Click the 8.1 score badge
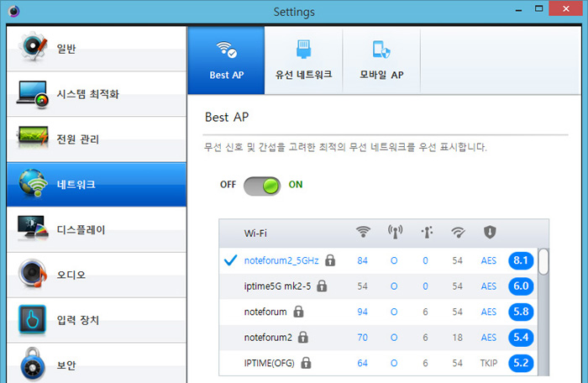Viewport: 588px width, 383px height. pyautogui.click(x=521, y=260)
